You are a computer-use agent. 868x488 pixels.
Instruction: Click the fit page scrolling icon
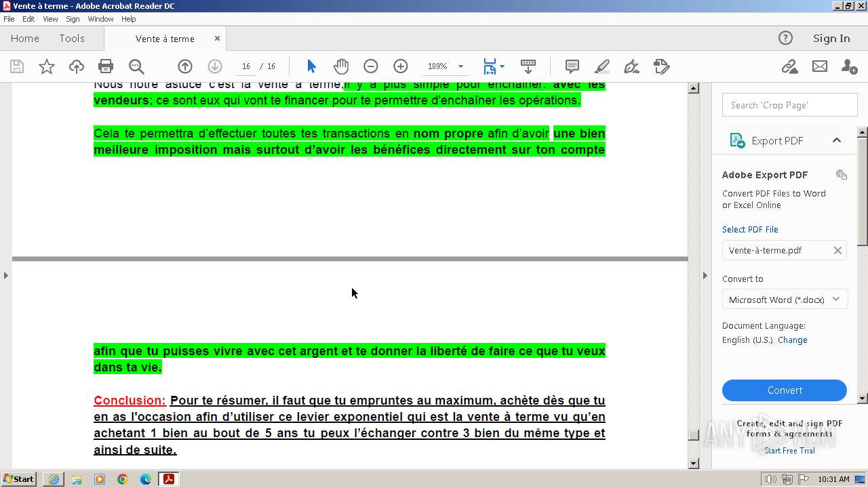(x=490, y=66)
